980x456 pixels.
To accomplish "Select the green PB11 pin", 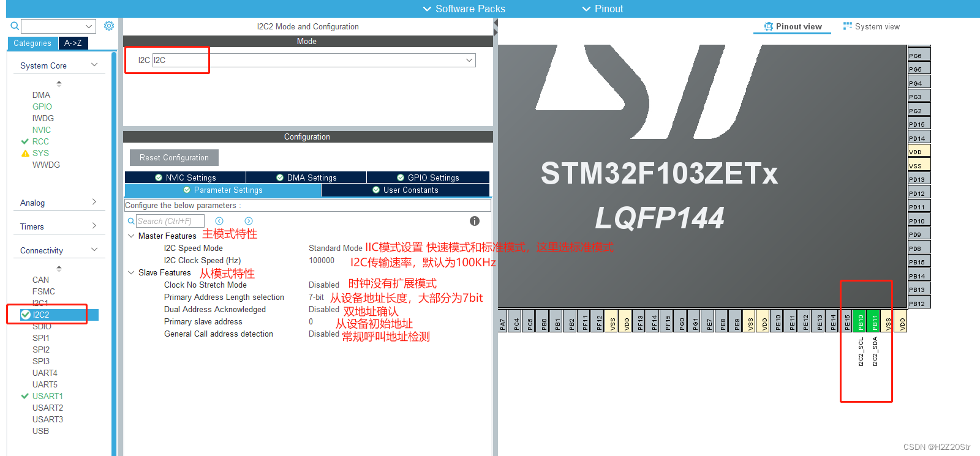I will pos(874,321).
